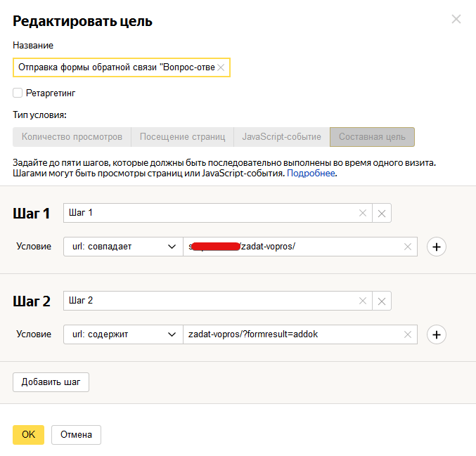Clear the Step 1 name text
The height and width of the screenshot is (456, 476).
pos(363,214)
